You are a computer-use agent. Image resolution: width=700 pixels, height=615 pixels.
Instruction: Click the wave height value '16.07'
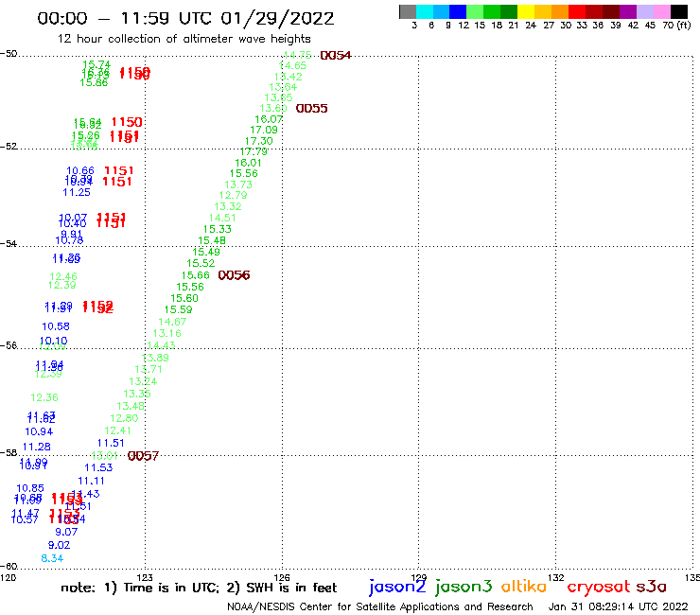(x=269, y=119)
